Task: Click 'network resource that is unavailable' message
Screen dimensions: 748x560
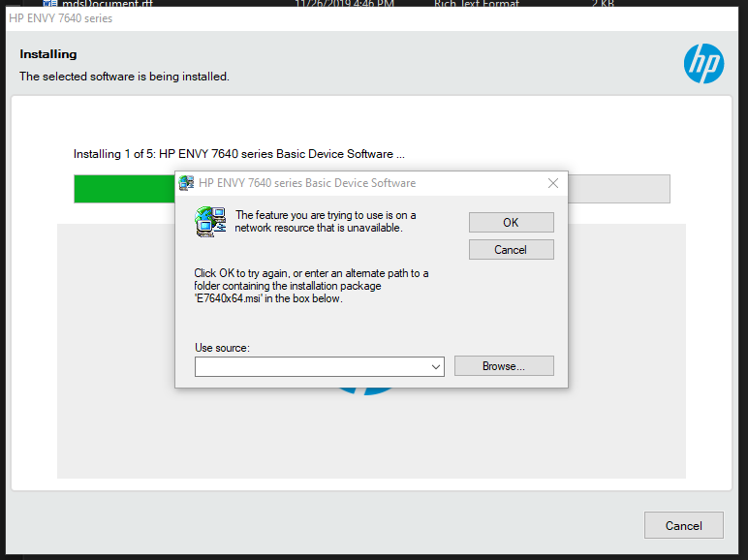Action: [x=326, y=221]
